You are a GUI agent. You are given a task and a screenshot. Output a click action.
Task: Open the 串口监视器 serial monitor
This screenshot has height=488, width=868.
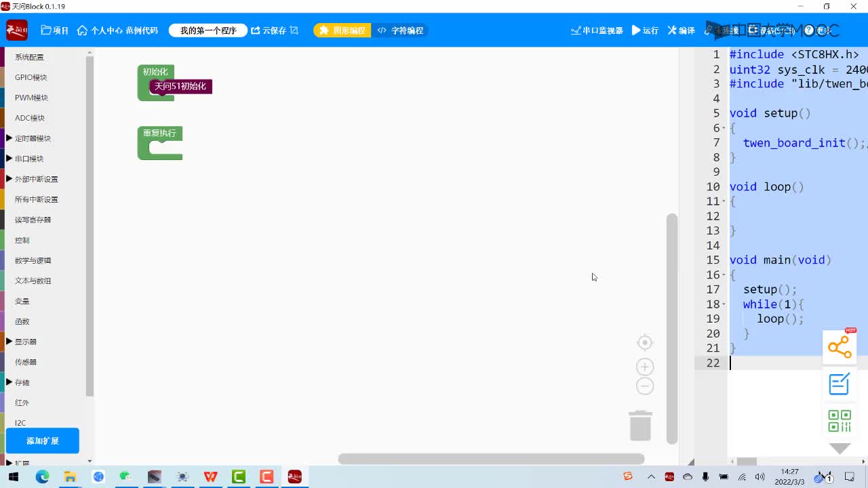click(x=597, y=30)
